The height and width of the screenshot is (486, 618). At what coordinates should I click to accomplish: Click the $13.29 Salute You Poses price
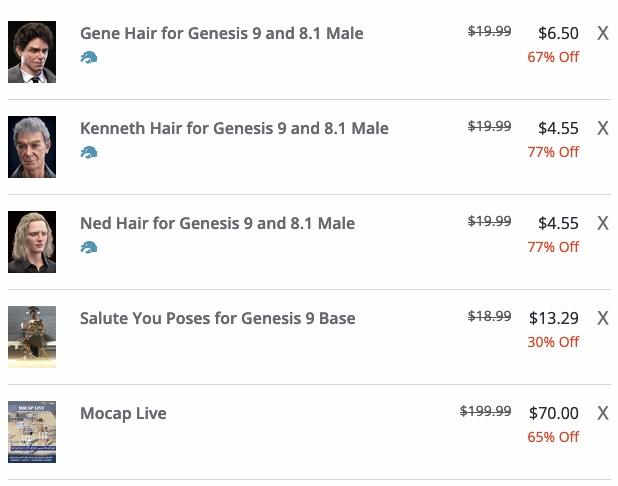[x=554, y=318]
